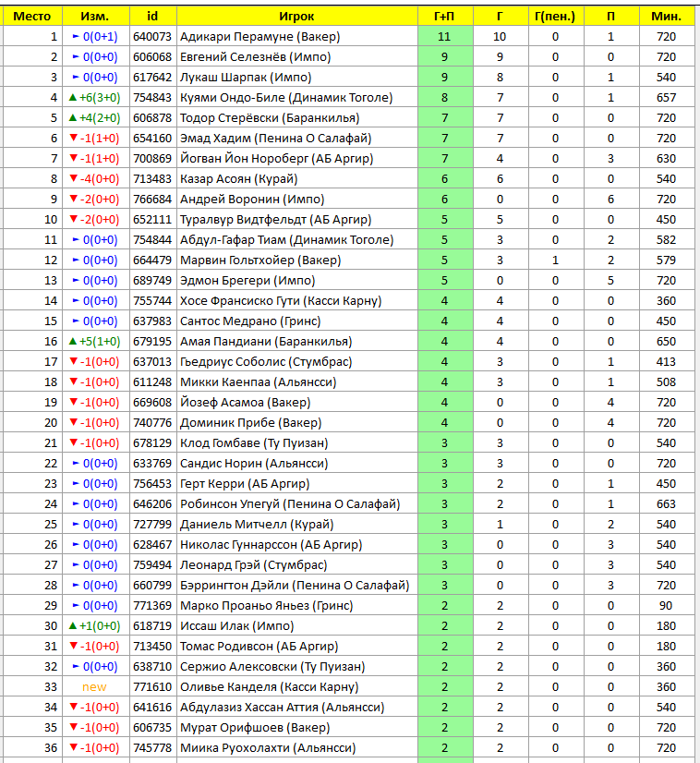Click the -4(0+0) rank change value
Viewport: 700px width, 763px height.
pyautogui.click(x=100, y=178)
